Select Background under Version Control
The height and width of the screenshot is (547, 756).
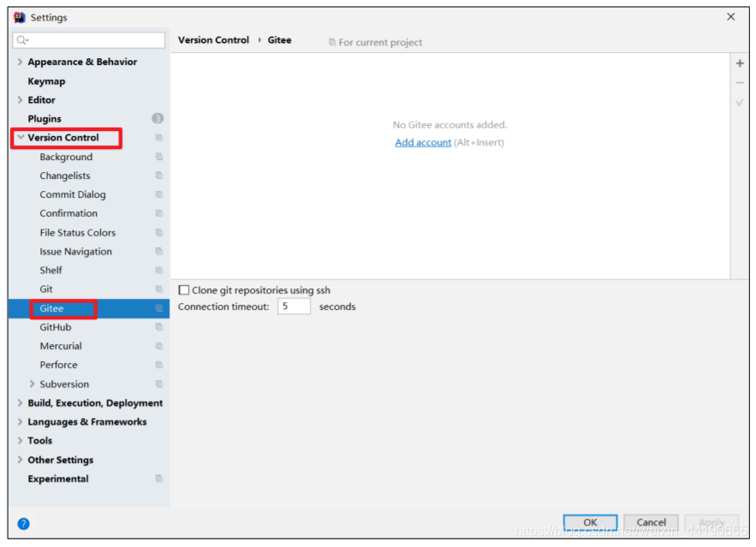tap(66, 157)
